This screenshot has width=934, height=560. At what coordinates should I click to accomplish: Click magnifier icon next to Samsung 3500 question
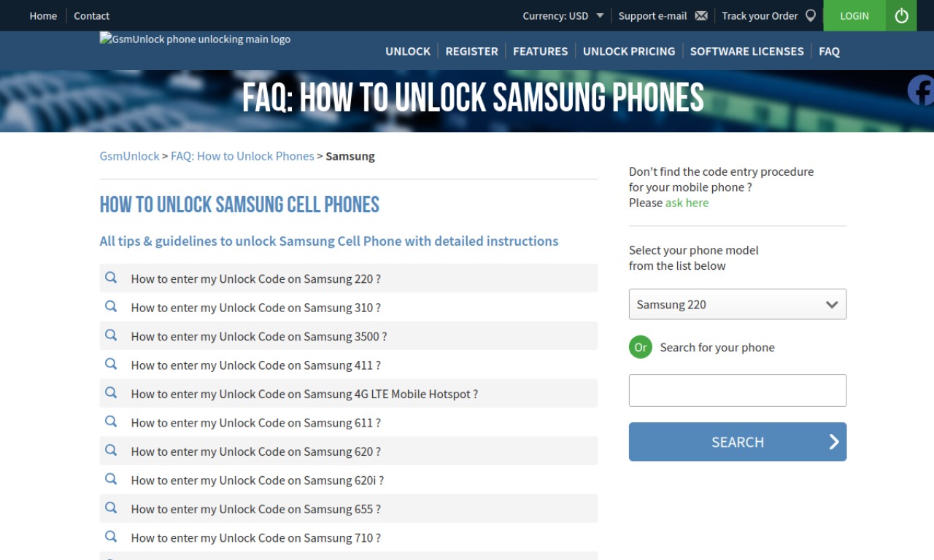111,335
